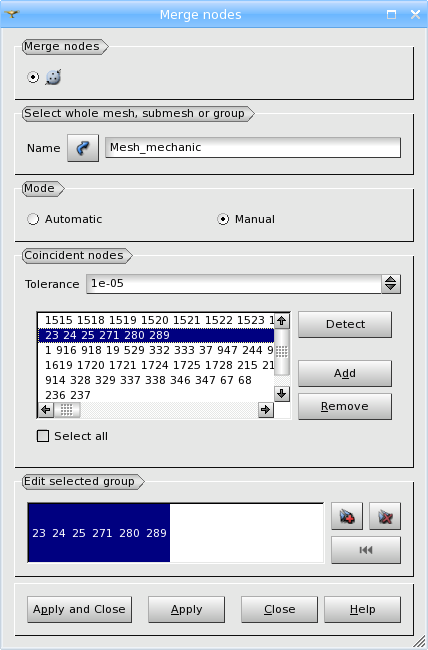Select the group starting with 914 328
Screen dimensions: 428x650
156,380
